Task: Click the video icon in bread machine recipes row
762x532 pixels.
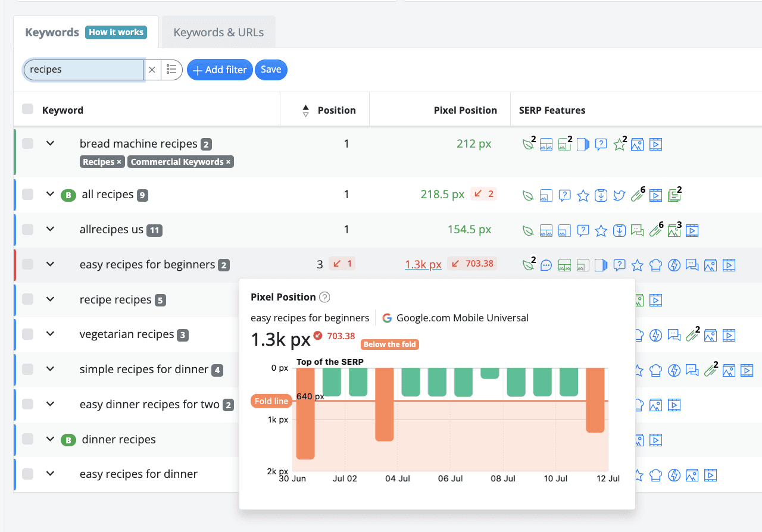Action: pos(655,144)
